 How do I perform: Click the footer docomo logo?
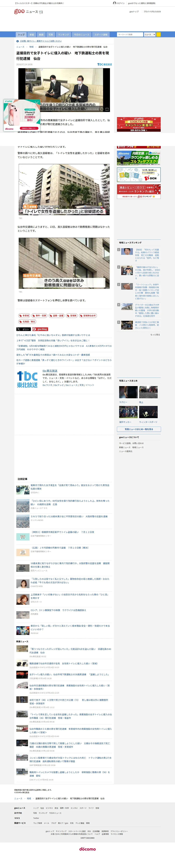tap(87, 849)
